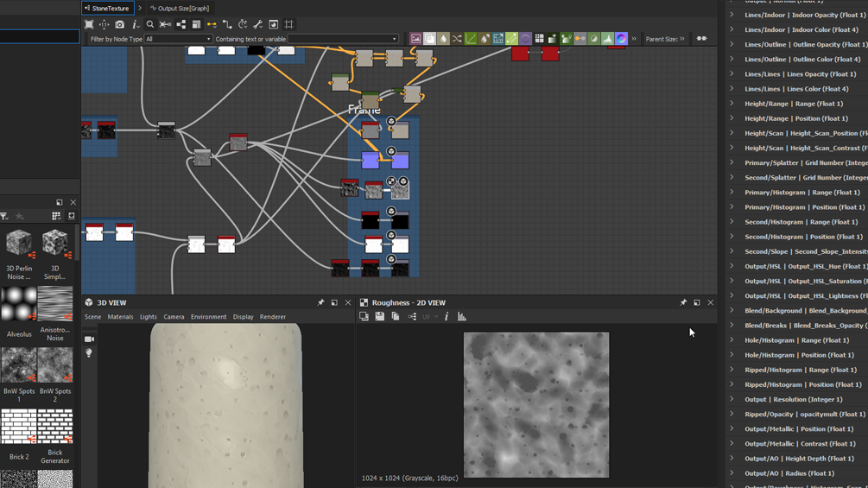Open the Filter by Node Type dropdown
The width and height of the screenshot is (868, 488).
tap(178, 39)
